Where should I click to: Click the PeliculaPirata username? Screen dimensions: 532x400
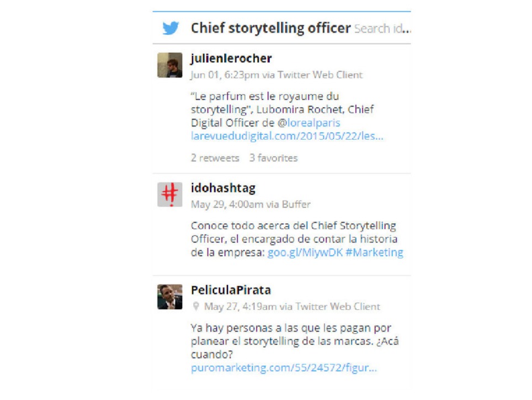pos(231,291)
